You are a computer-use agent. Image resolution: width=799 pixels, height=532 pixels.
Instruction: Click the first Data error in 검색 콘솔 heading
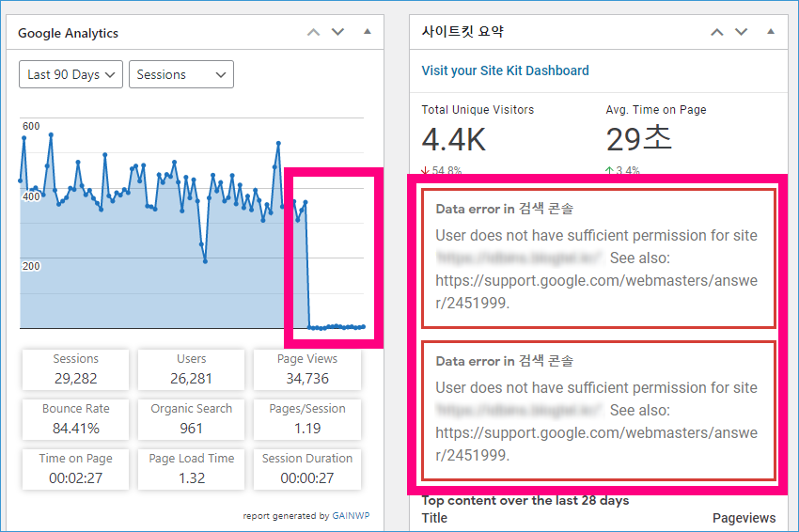[x=505, y=209]
